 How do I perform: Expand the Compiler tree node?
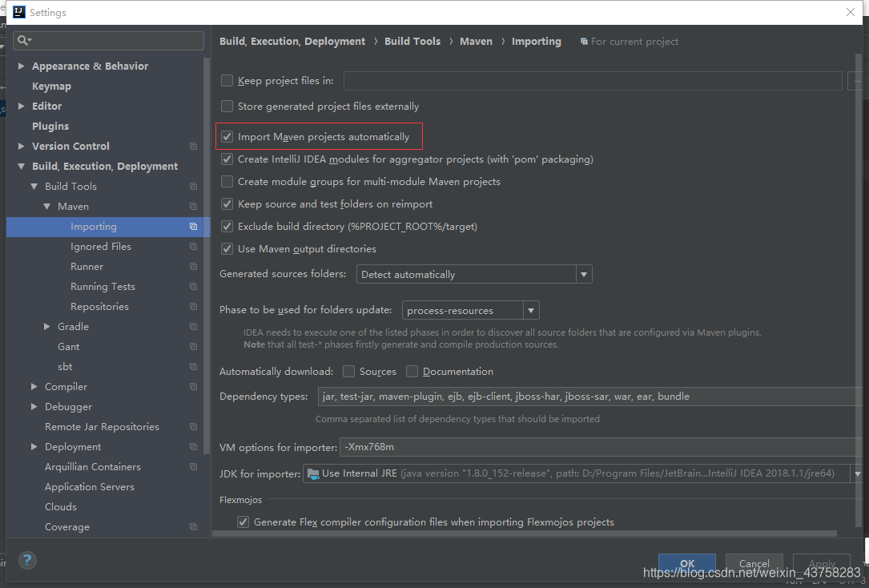(34, 387)
